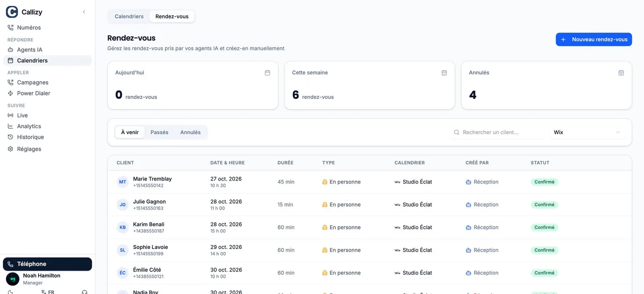The image size is (644, 294).
Task: Click the 15 min duration for Julie Gagnon
Action: [x=285, y=205]
